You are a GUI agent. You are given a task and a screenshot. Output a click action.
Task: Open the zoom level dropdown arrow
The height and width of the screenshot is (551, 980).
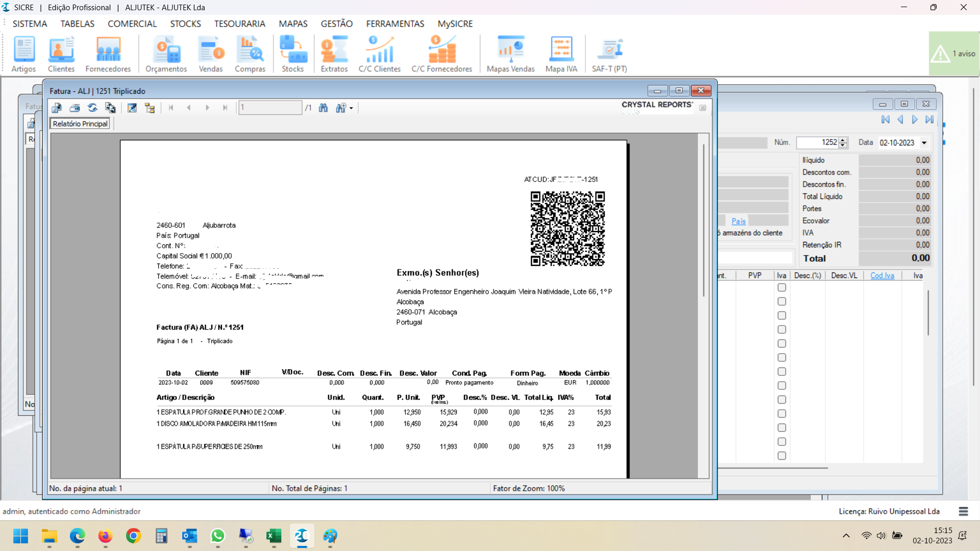(x=351, y=108)
